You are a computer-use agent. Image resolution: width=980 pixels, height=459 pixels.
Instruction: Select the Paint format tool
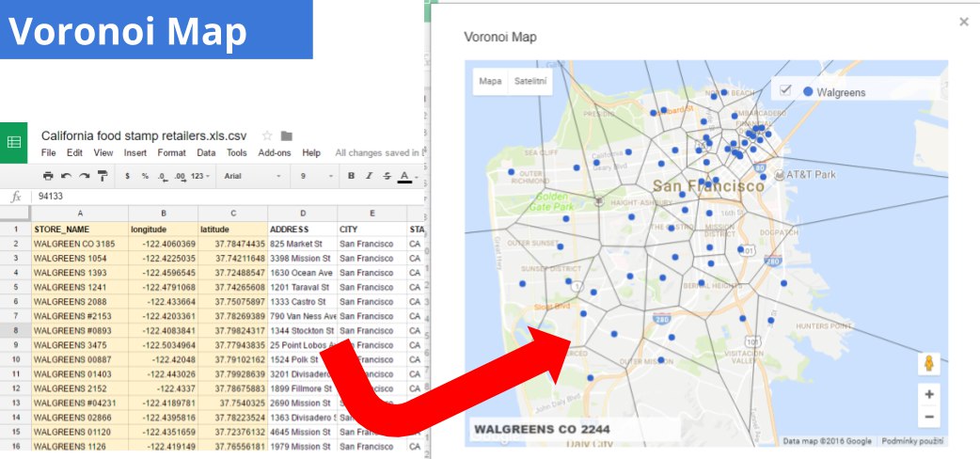coord(102,176)
